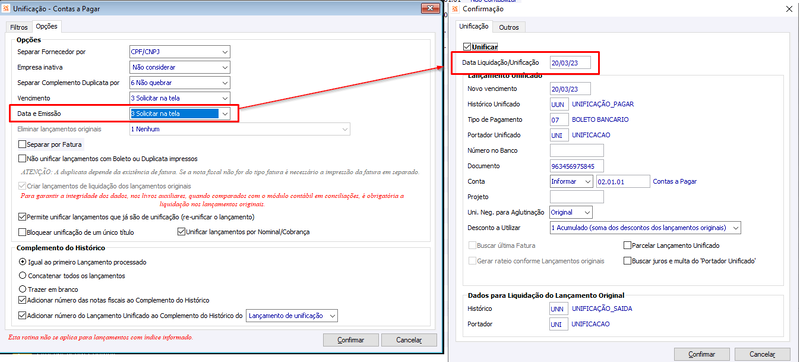This screenshot has width=800, height=362.
Task: Toggle Adicionar número das notas fiscais checkbox
Action: [22, 301]
